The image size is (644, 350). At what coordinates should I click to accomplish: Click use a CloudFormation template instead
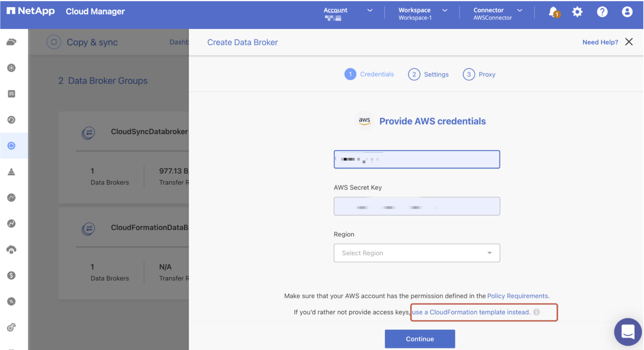471,312
